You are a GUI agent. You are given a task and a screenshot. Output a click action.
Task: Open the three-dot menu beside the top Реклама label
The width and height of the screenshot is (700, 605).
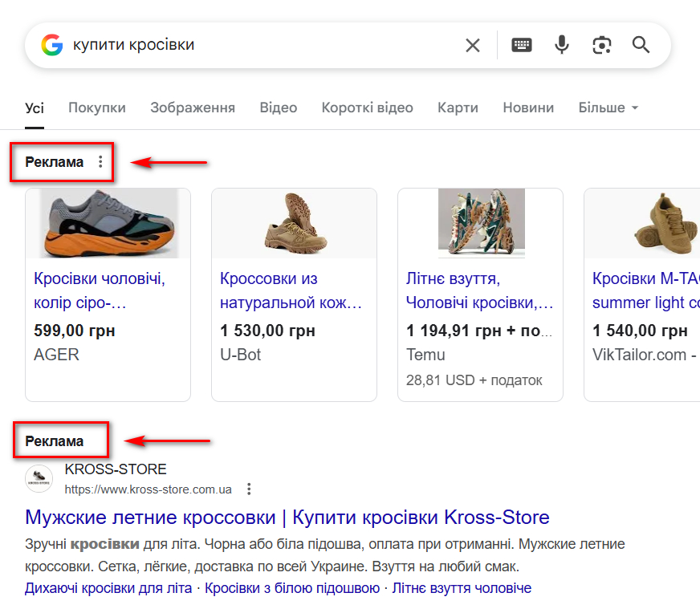100,161
